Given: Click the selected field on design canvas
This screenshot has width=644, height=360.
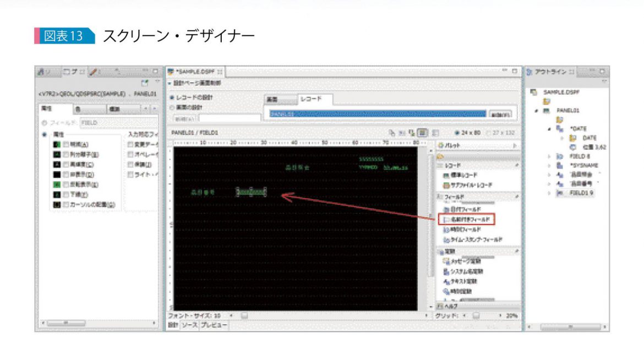Looking at the screenshot, I should coord(251,192).
